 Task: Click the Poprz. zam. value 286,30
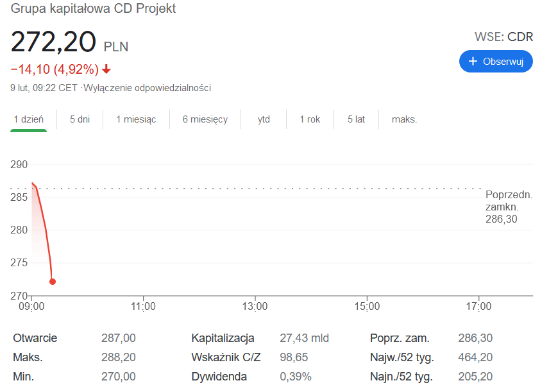[475, 338]
